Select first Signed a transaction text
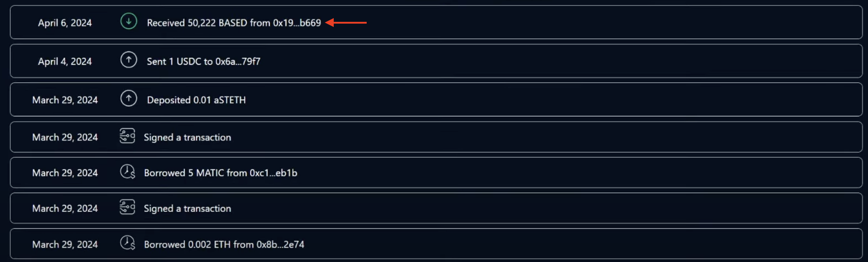 187,137
